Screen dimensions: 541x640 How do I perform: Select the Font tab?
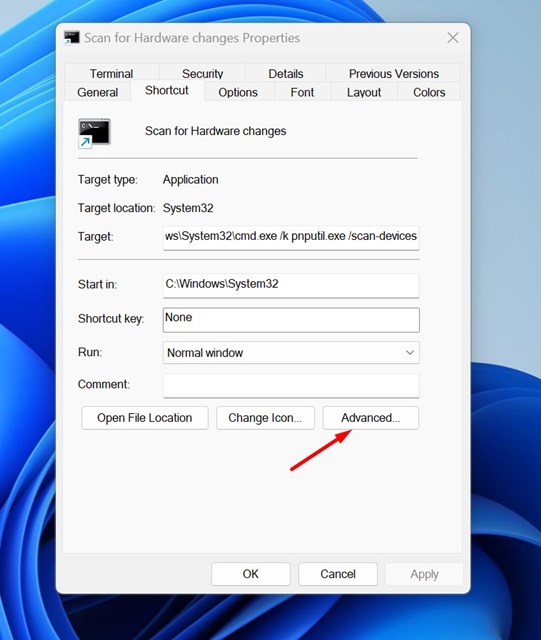[x=302, y=92]
